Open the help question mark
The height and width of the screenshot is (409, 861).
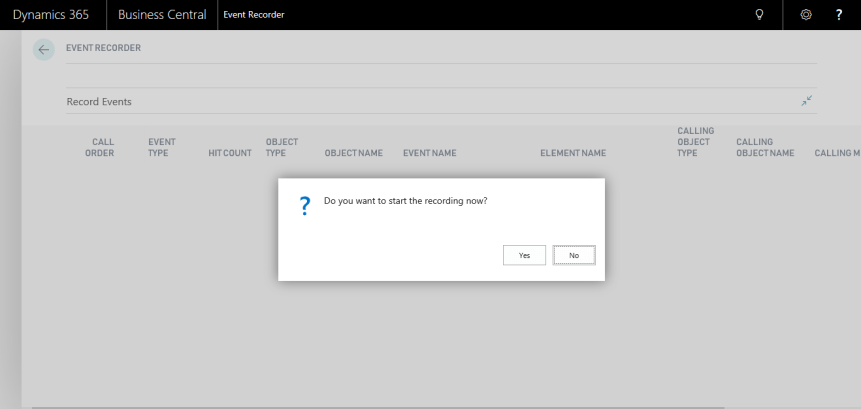(x=839, y=14)
